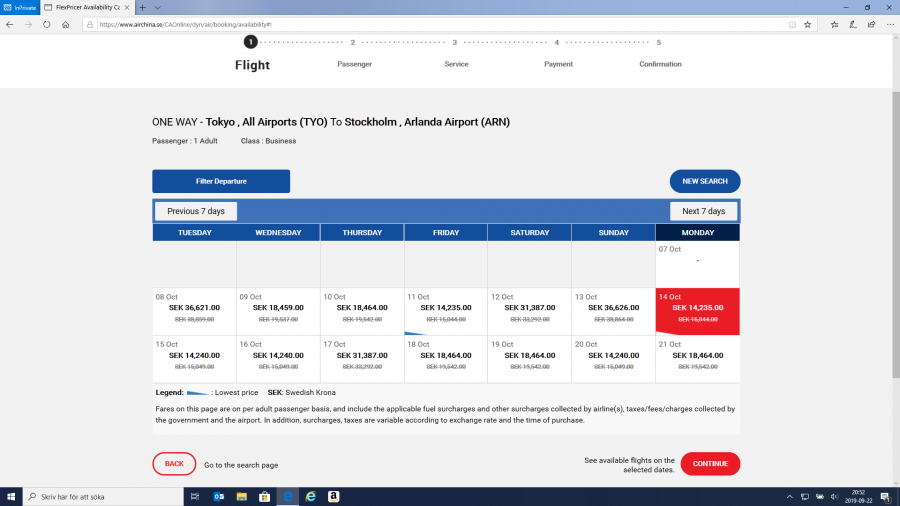900x506 pixels.
Task: Click the red CONTINUE button
Action: tap(710, 464)
